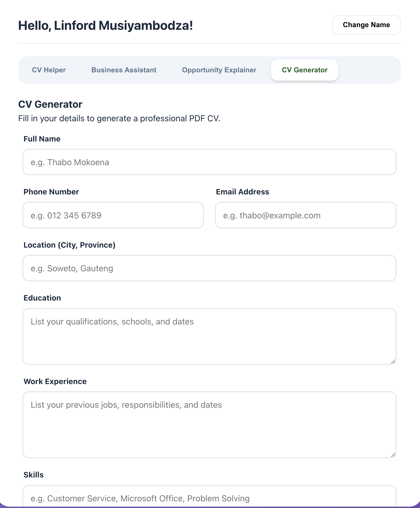Viewport: 420px width, 508px height.
Task: Click into the Phone Number field
Action: (x=113, y=215)
